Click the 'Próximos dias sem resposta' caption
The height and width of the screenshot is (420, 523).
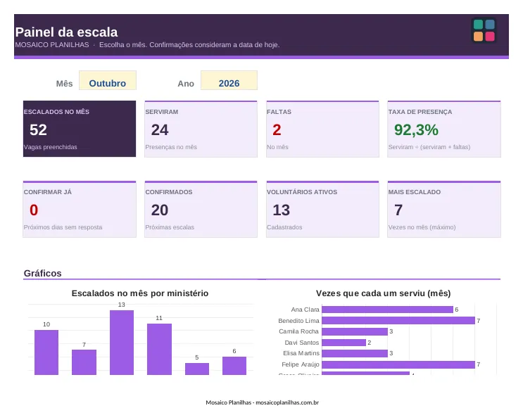[63, 227]
